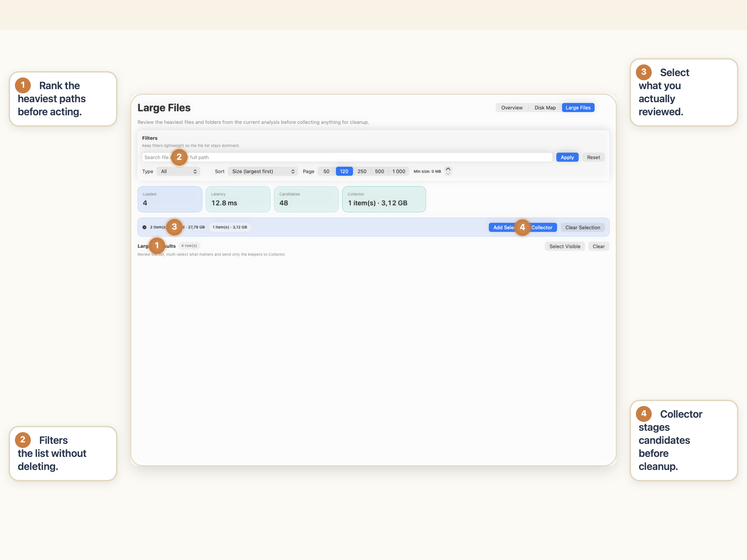Click the selection checkmark icon in the selection bar

coord(144,227)
